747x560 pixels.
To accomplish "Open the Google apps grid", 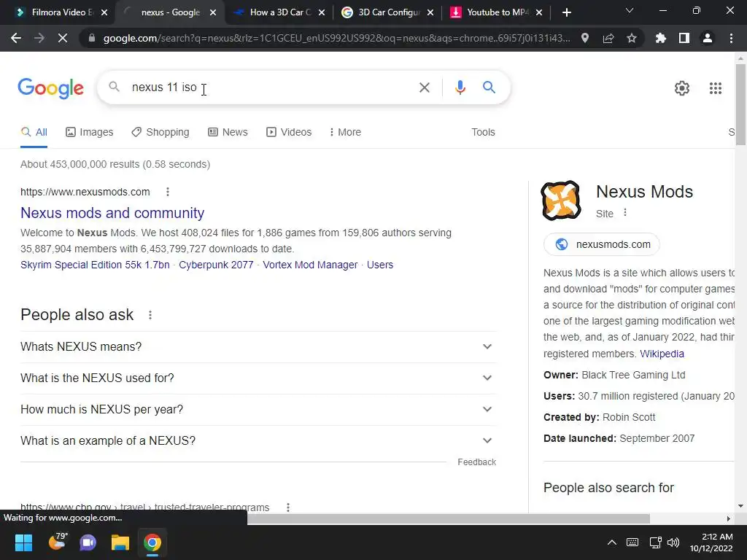I will [x=715, y=88].
